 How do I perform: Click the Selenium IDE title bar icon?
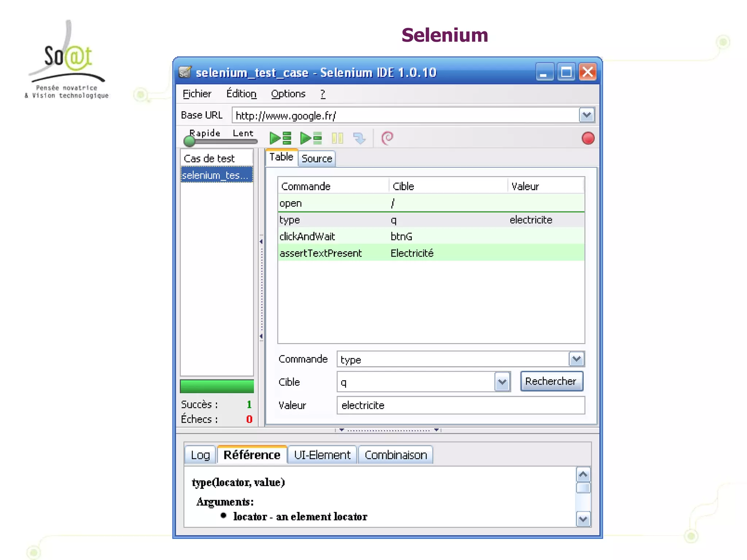point(185,72)
